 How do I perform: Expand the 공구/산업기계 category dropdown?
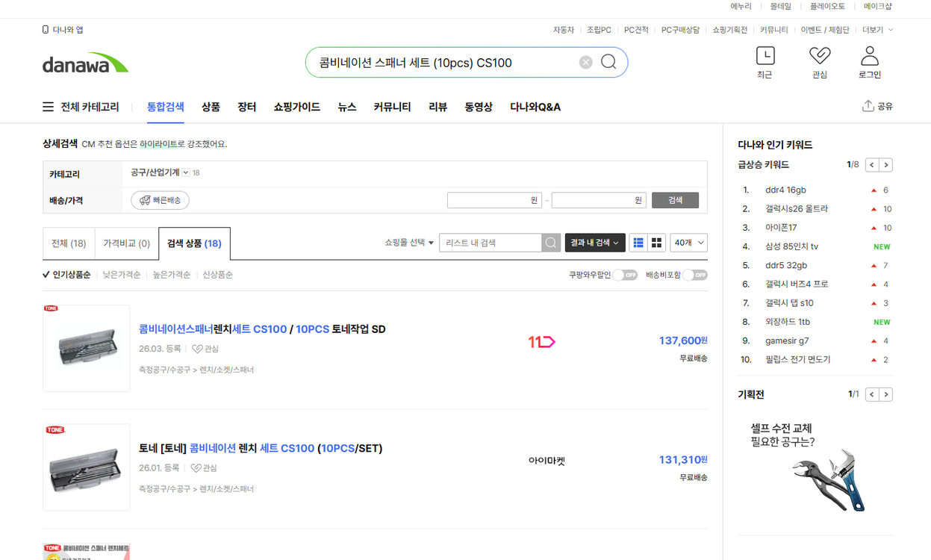coord(186,172)
